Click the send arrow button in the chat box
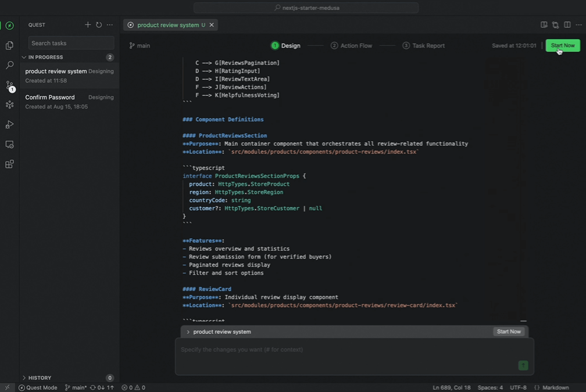 [x=523, y=365]
